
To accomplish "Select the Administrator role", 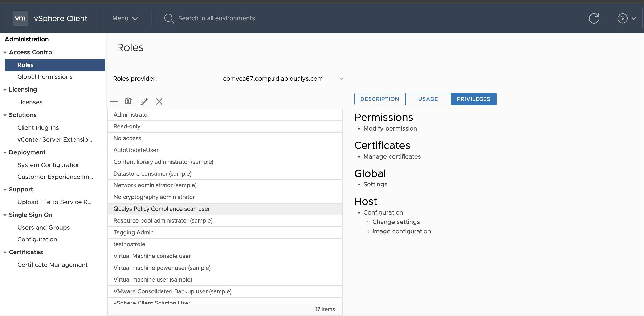I will coord(131,115).
